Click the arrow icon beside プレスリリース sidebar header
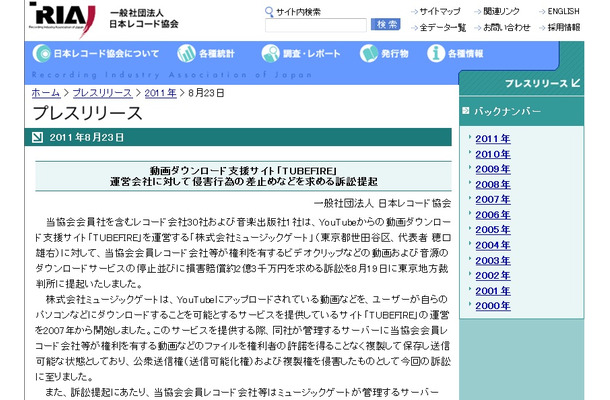 click(x=575, y=83)
